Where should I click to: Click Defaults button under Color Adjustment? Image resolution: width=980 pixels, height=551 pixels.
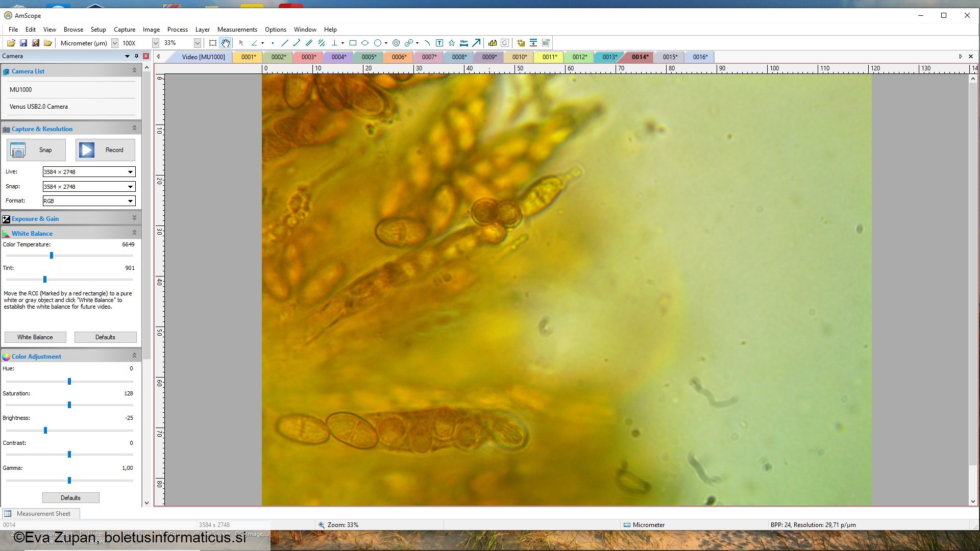pos(70,498)
